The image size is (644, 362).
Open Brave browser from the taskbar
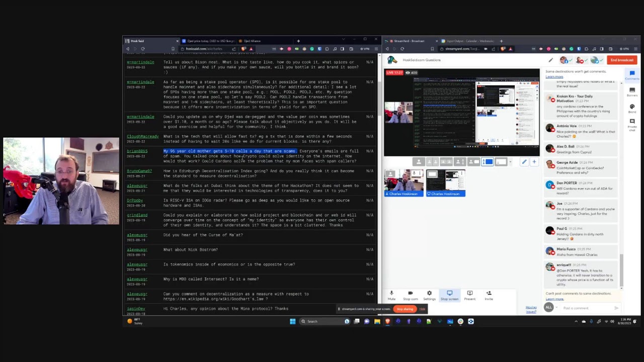tap(387, 321)
